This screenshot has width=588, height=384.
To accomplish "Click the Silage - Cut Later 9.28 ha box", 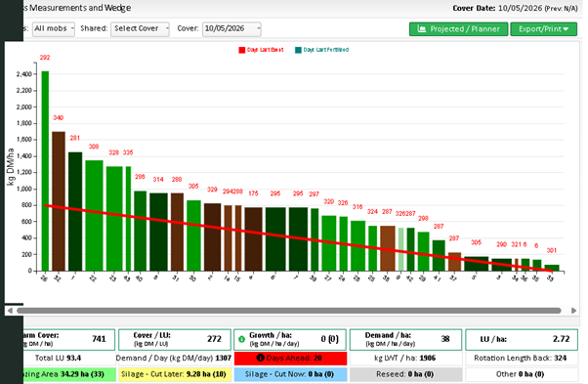I will pos(175,374).
